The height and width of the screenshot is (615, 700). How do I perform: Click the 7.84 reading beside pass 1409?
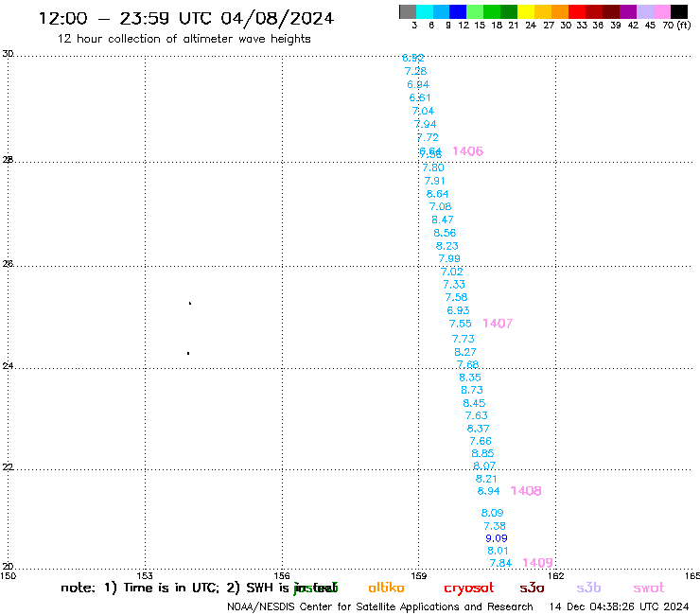tap(500, 564)
